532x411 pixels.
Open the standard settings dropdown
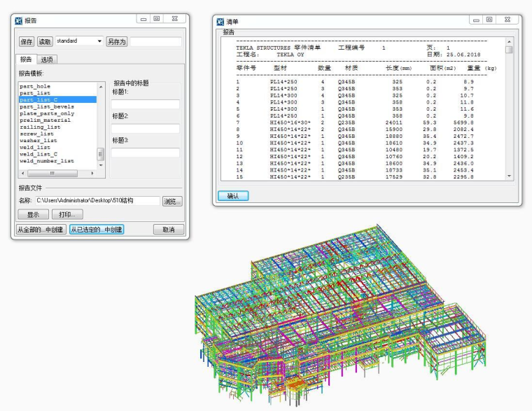[100, 41]
